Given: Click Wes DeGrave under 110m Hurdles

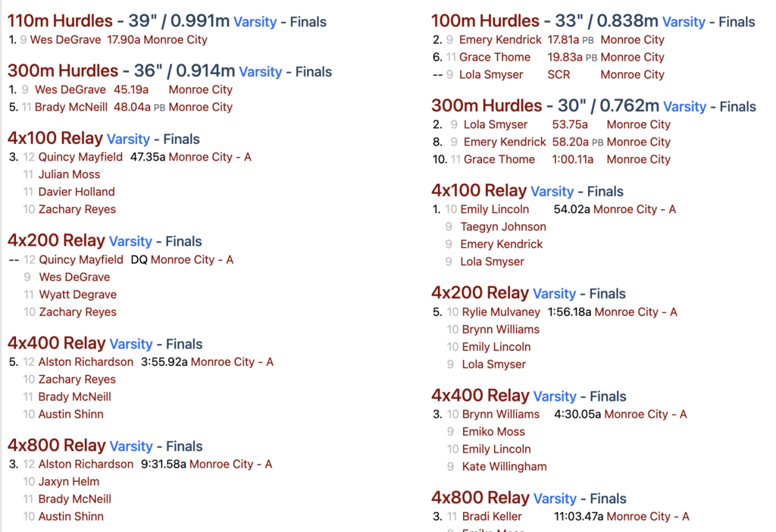Looking at the screenshot, I should point(65,39).
